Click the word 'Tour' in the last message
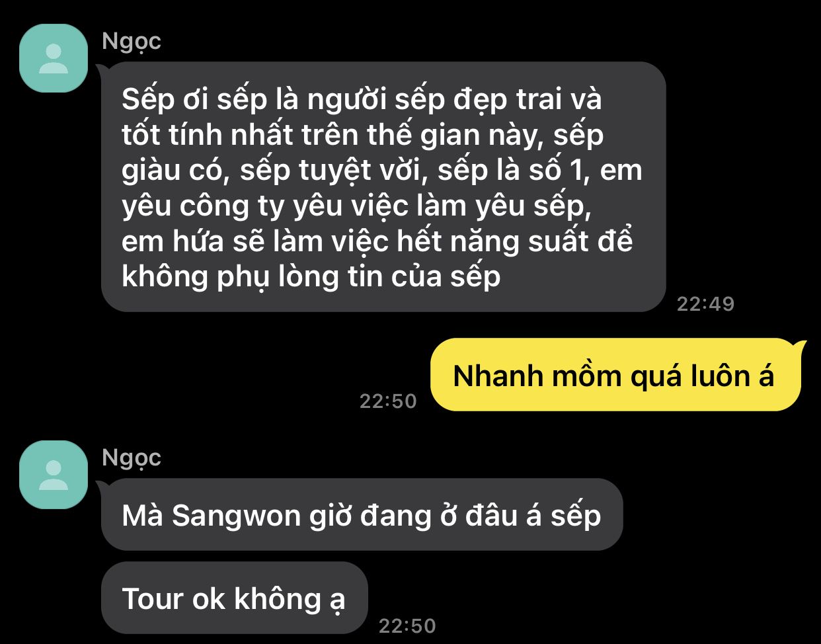This screenshot has width=821, height=644. coord(153,599)
